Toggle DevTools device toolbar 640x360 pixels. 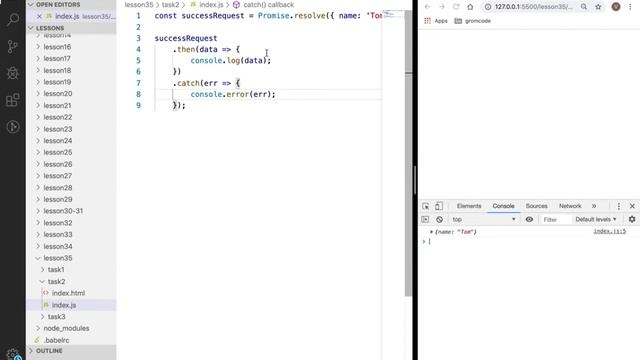coord(439,206)
